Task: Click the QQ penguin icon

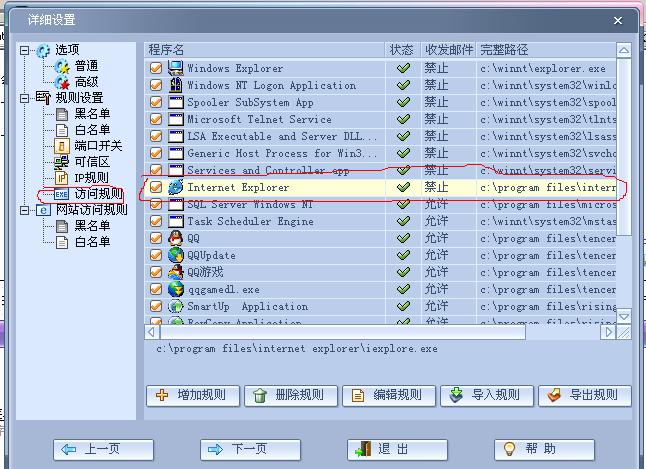Action: (x=176, y=238)
